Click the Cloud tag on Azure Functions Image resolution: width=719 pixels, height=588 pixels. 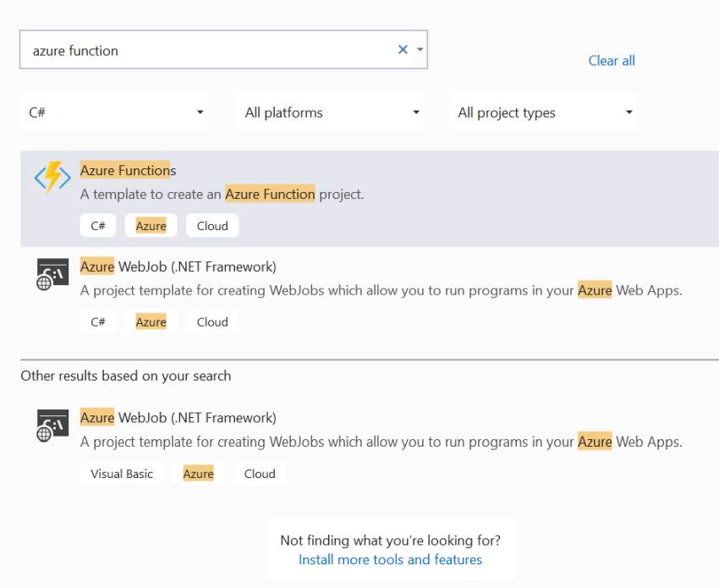point(212,225)
